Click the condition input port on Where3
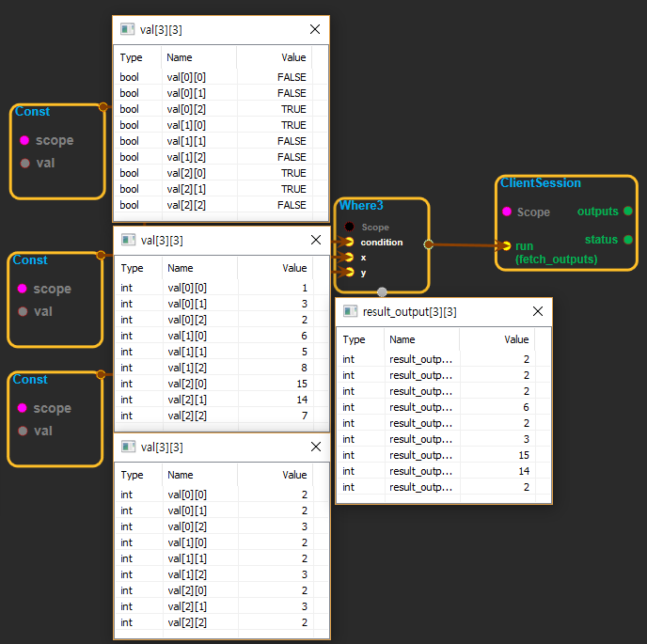647x644 pixels. [x=349, y=242]
